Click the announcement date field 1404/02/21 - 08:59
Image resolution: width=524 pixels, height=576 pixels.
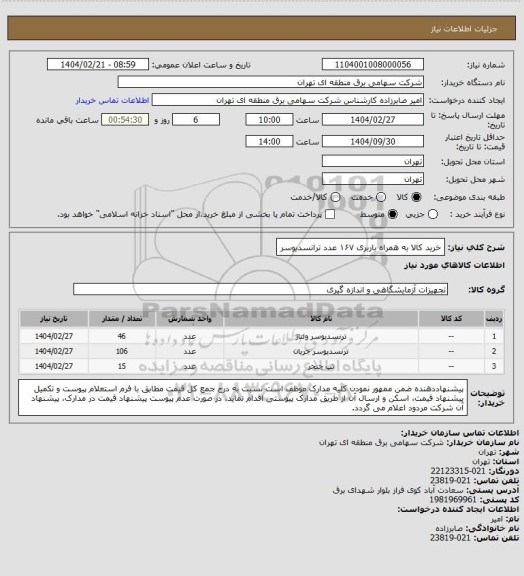[x=98, y=64]
